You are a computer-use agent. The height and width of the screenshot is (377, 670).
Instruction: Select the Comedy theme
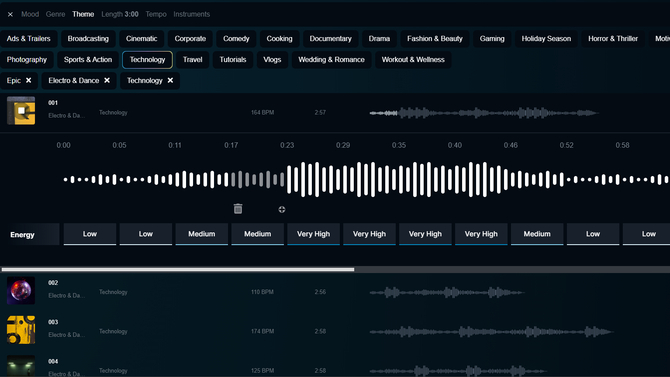[236, 38]
